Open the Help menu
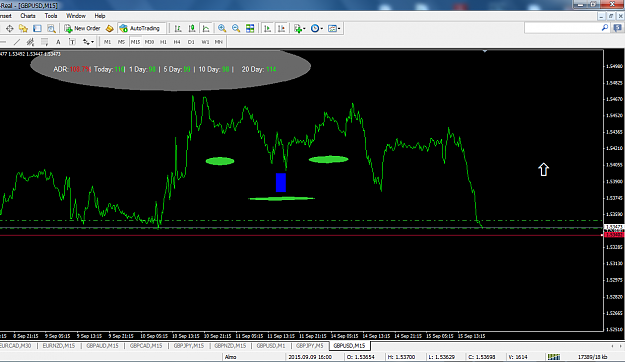Viewport: 625px width, 362px height. click(100, 16)
